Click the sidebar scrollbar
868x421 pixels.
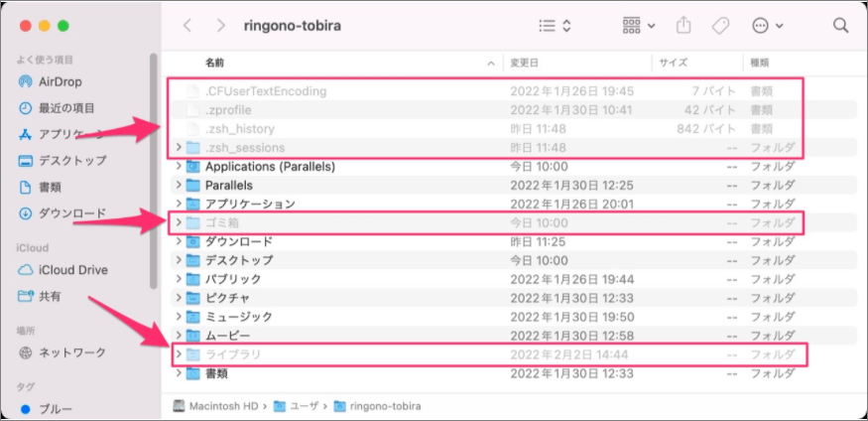(154, 171)
